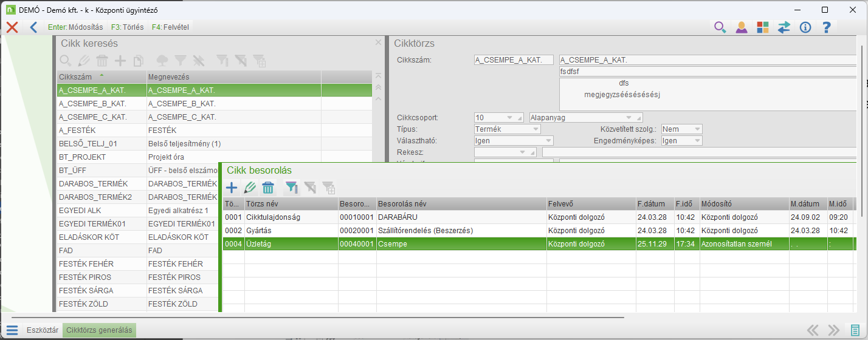Add a new classification with the blue plus
Viewport: 868px width, 340px height.
[x=232, y=188]
